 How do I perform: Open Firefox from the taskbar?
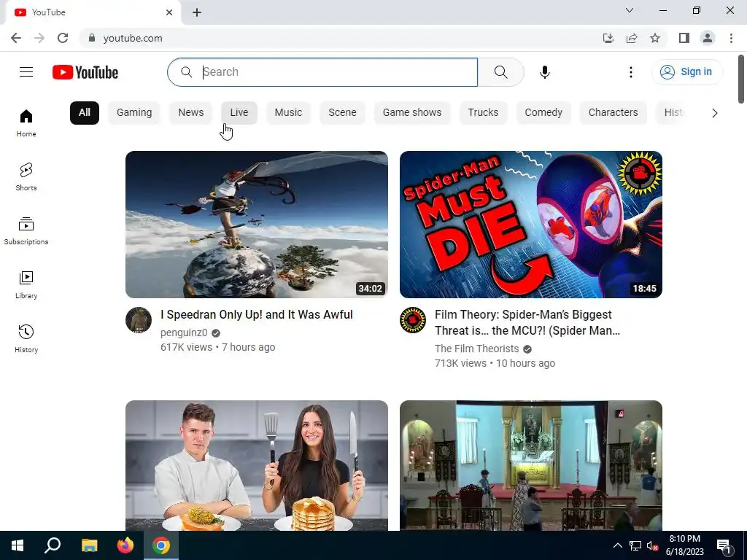coord(125,545)
